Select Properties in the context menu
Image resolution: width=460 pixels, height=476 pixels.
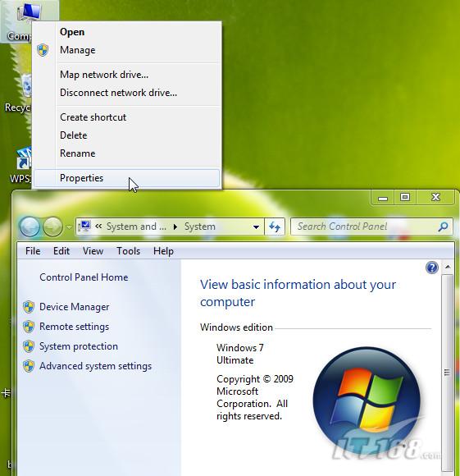tap(127, 178)
